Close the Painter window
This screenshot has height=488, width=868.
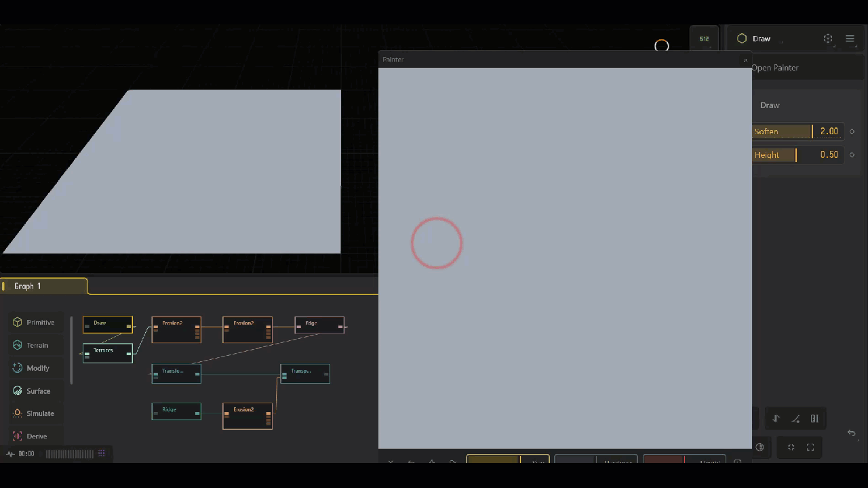[745, 60]
